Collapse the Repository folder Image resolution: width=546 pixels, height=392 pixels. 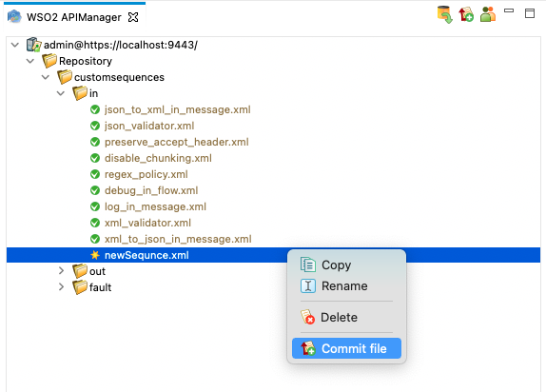(30, 61)
